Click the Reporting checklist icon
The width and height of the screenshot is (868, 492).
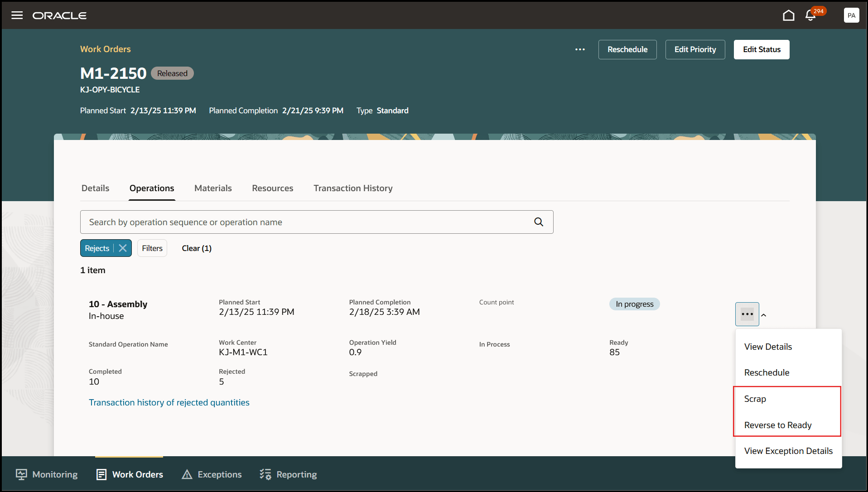point(265,474)
